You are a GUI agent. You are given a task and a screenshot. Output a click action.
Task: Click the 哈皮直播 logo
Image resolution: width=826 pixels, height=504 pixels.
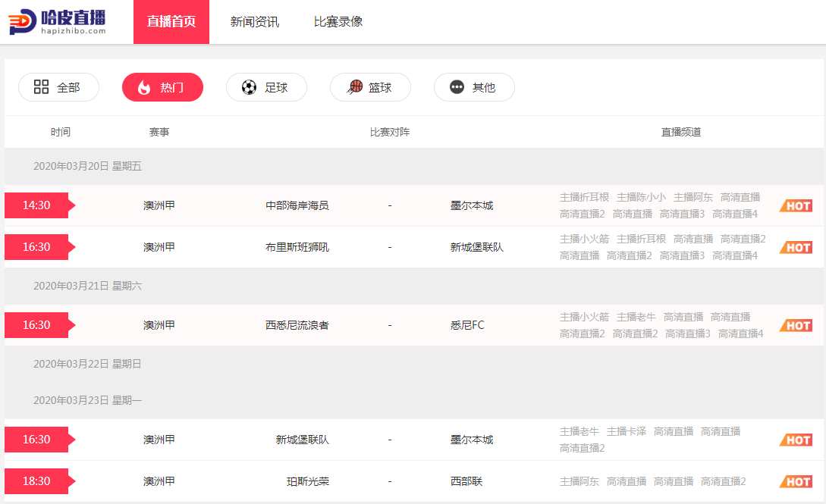click(x=57, y=21)
